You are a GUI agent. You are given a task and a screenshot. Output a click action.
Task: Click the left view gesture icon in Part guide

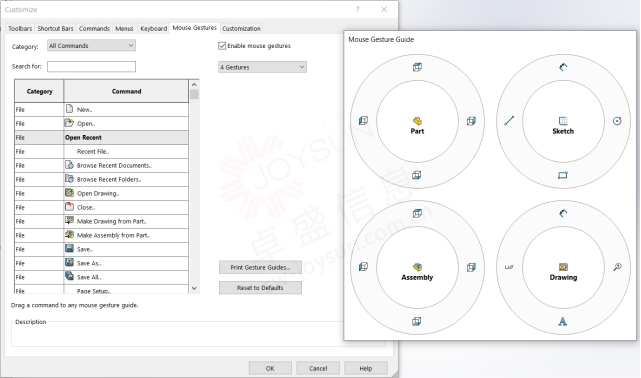[363, 121]
